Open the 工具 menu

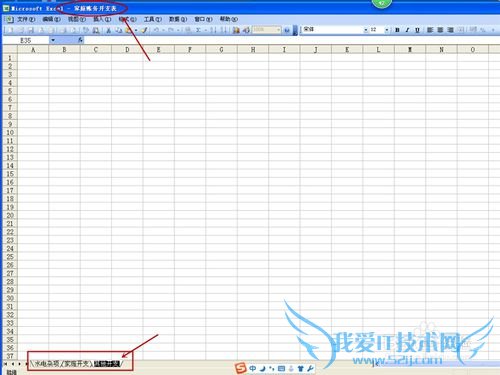click(153, 19)
